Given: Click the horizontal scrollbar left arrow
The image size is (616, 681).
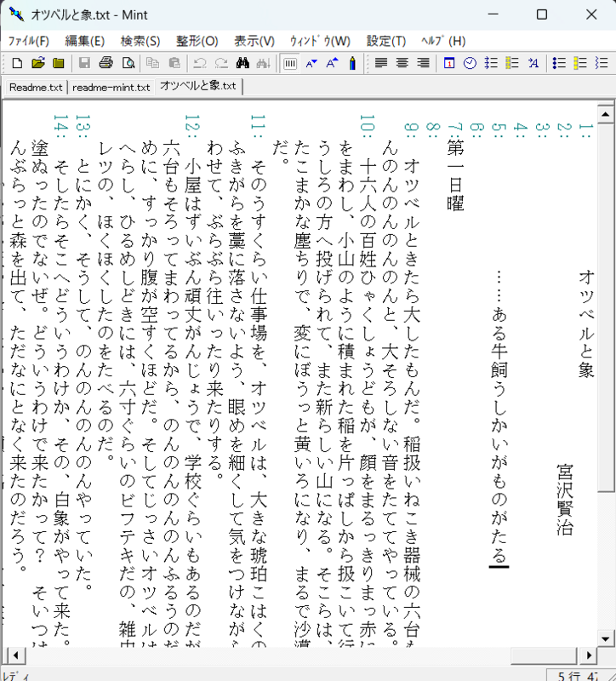Looking at the screenshot, I should pyautogui.click(x=13, y=655).
